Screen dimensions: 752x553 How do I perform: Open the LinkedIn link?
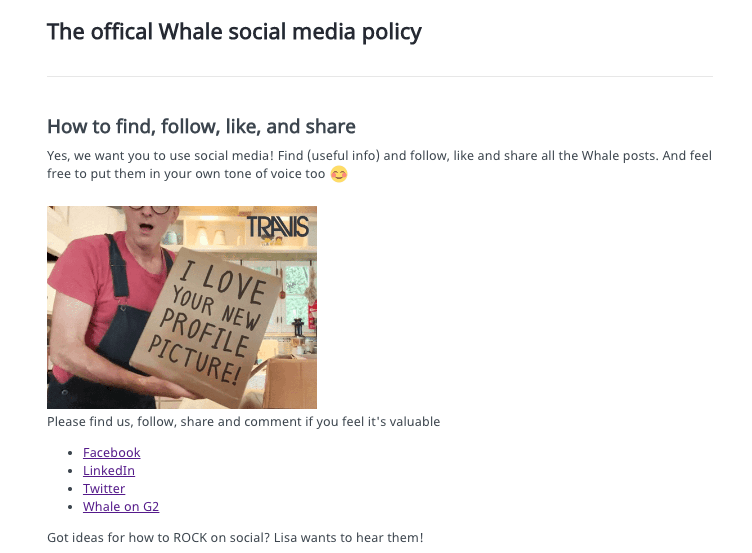tap(108, 471)
